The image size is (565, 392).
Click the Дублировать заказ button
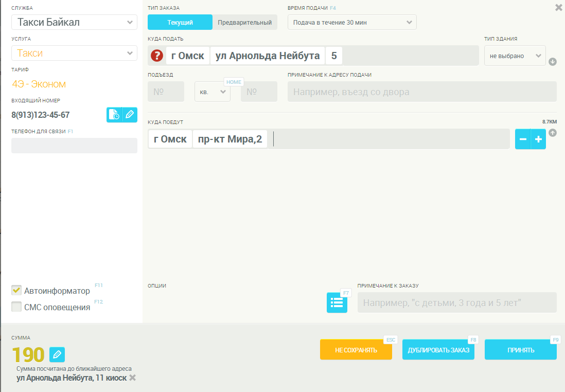438,350
